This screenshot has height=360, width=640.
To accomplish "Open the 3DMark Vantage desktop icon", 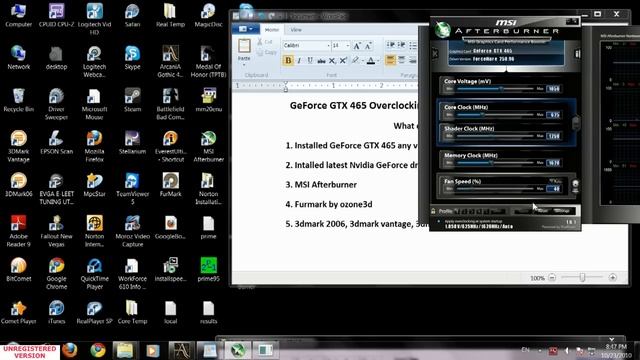I will click(18, 146).
